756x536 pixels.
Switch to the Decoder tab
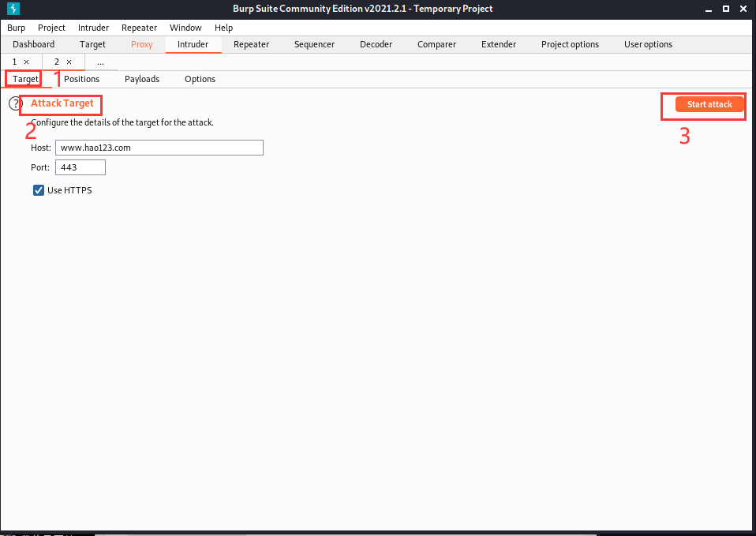pyautogui.click(x=376, y=44)
